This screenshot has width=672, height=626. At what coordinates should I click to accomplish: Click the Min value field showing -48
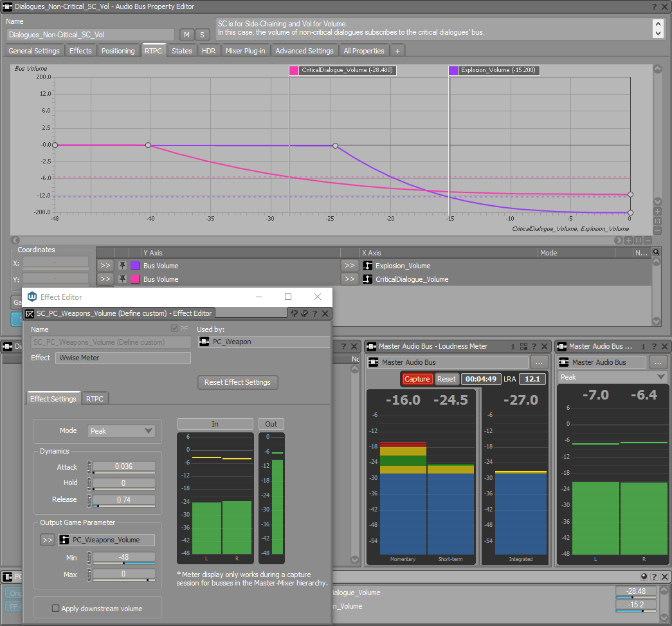point(123,557)
